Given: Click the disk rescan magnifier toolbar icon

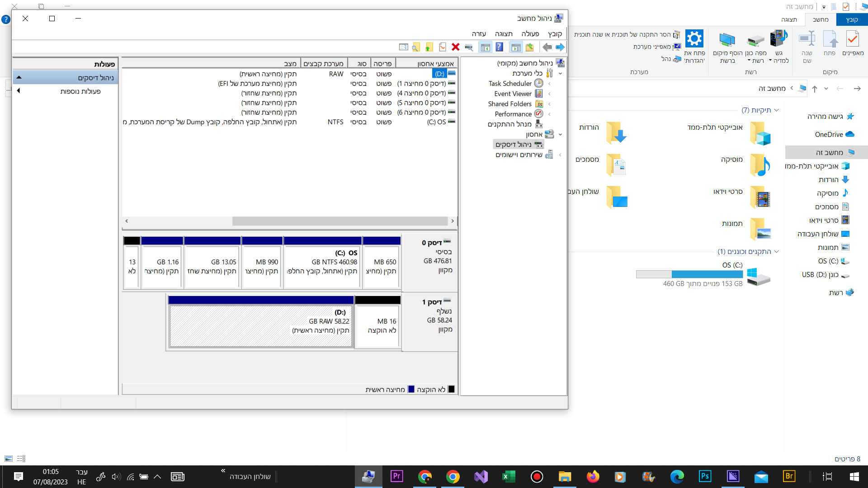Looking at the screenshot, I should pos(469,47).
